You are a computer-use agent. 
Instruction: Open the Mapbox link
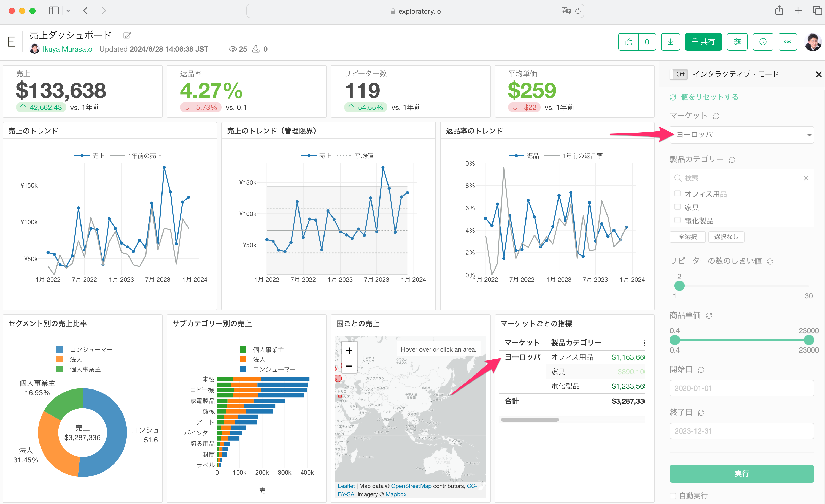click(x=396, y=494)
